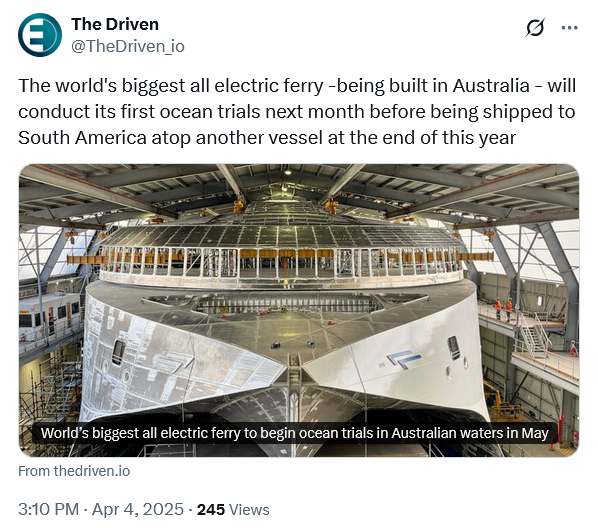This screenshot has height=528, width=598.
Task: Open the @TheDriven_io handle link
Action: coord(128,47)
